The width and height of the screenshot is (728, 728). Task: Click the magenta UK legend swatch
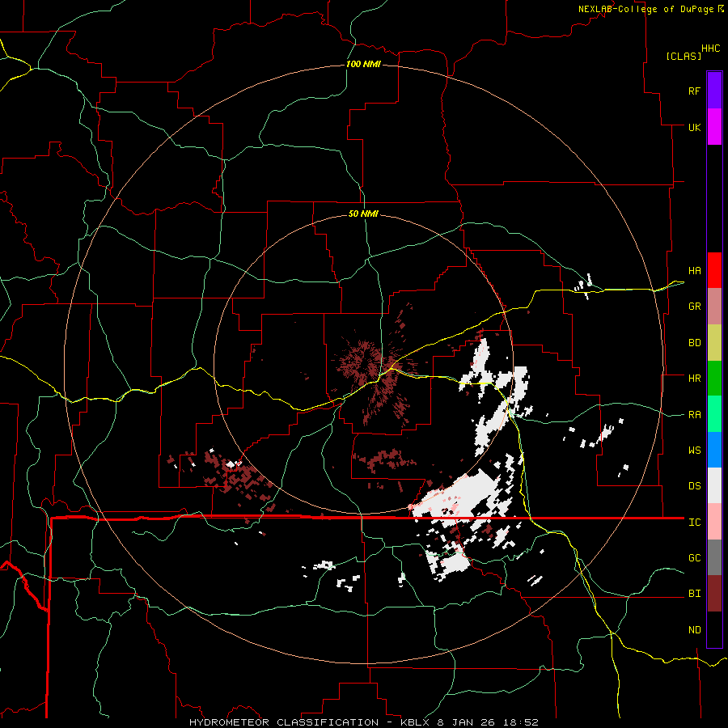(x=714, y=127)
